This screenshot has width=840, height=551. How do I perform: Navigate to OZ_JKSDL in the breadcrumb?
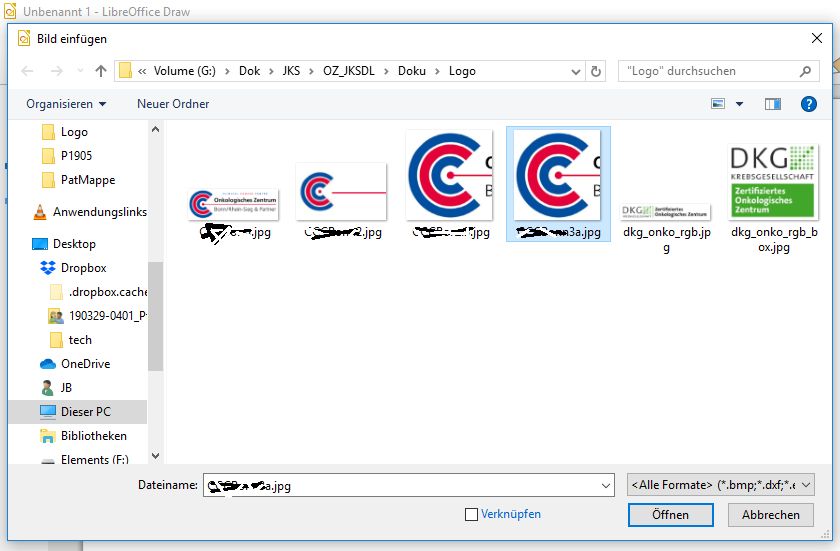click(x=348, y=71)
